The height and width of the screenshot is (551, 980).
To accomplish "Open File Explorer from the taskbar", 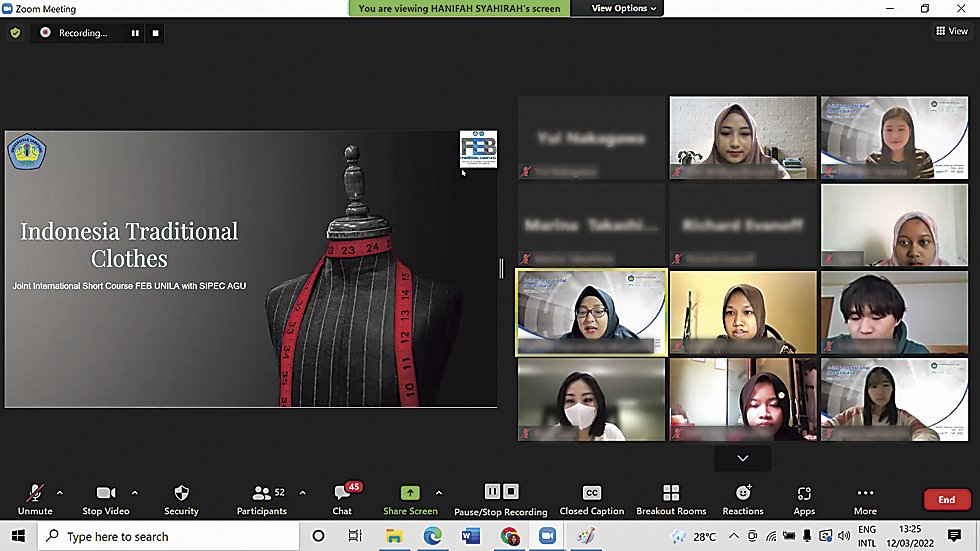I will pos(394,536).
